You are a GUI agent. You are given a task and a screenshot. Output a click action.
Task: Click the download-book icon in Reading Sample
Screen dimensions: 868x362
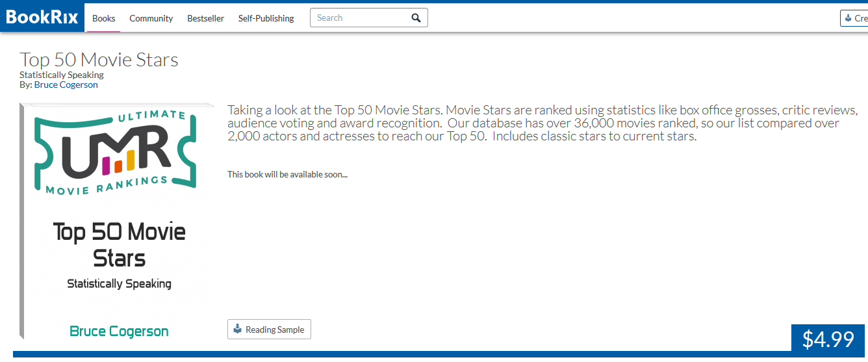pos(237,329)
